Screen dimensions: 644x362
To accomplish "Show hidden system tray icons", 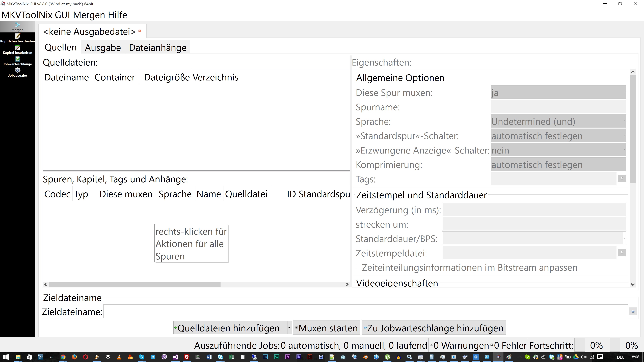I will coord(520,357).
